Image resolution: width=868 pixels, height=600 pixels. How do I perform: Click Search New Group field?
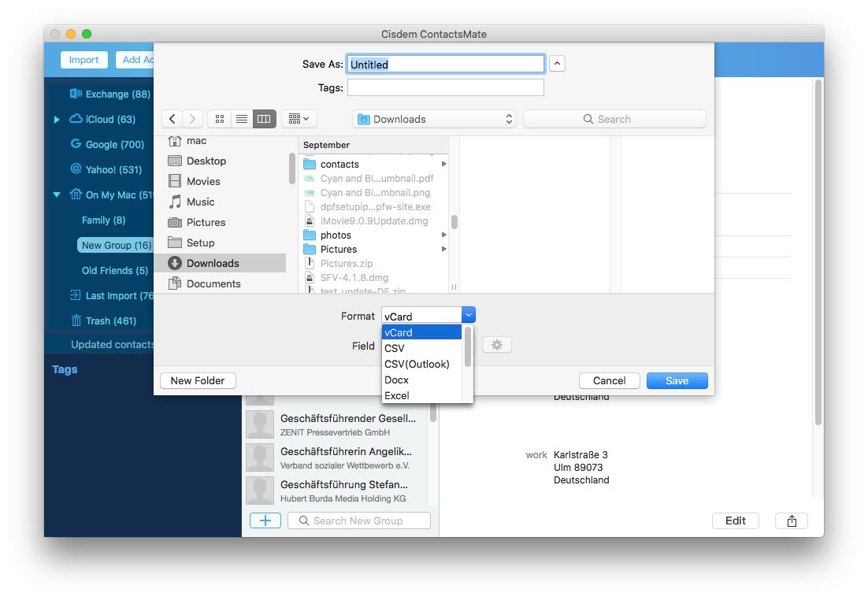[358, 520]
